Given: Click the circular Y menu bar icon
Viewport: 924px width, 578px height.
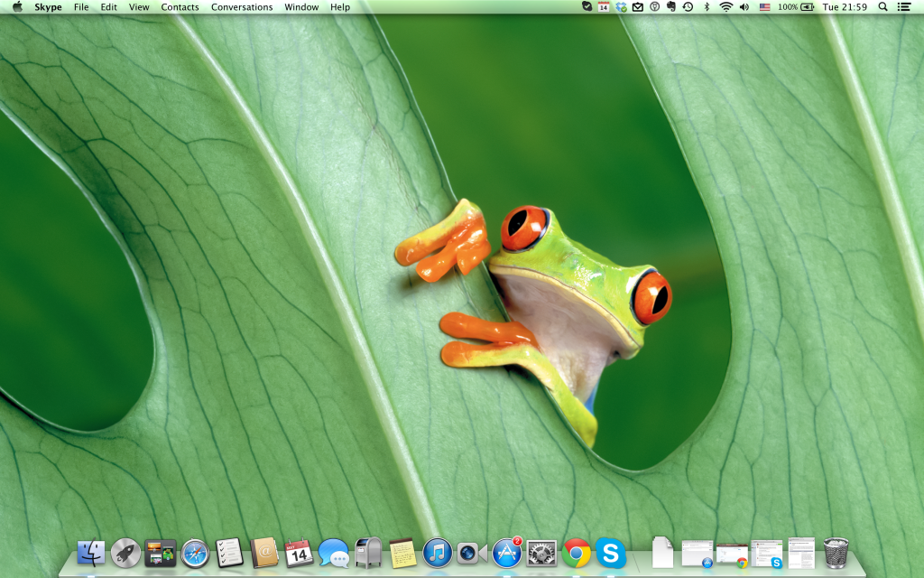Looking at the screenshot, I should tap(655, 7).
